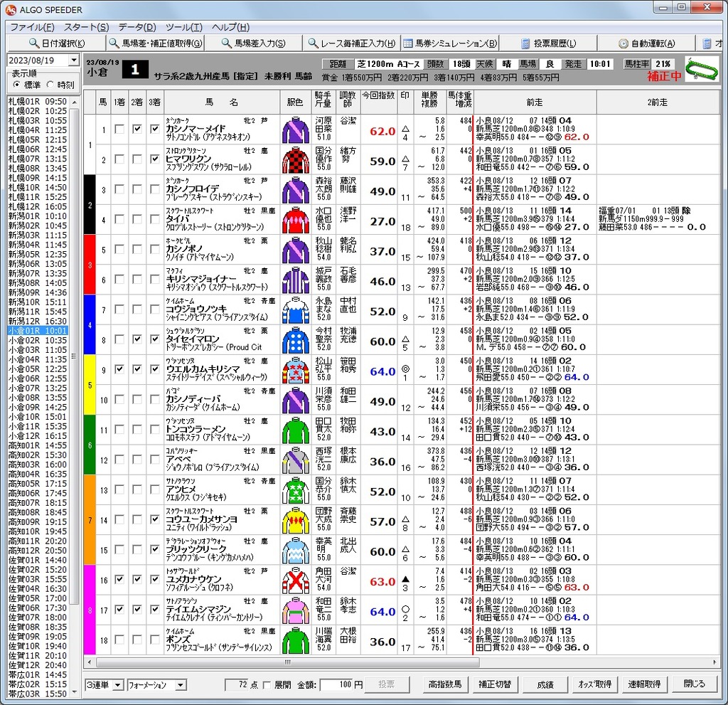Open 投票履歴(L) voting history

549,43
